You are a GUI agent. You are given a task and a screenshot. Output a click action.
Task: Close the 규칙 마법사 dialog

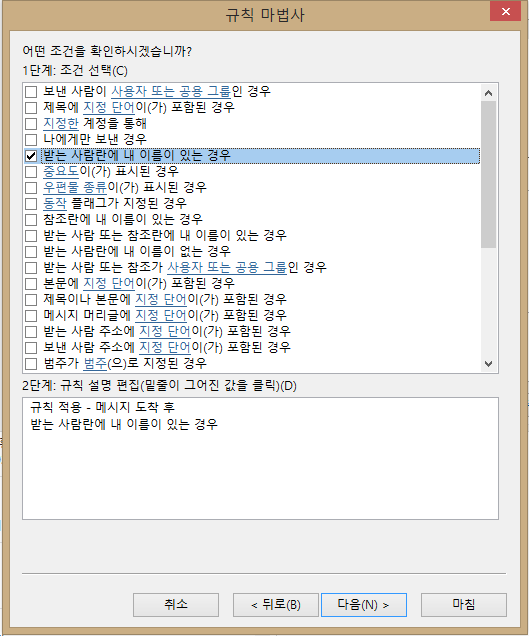pyautogui.click(x=505, y=11)
